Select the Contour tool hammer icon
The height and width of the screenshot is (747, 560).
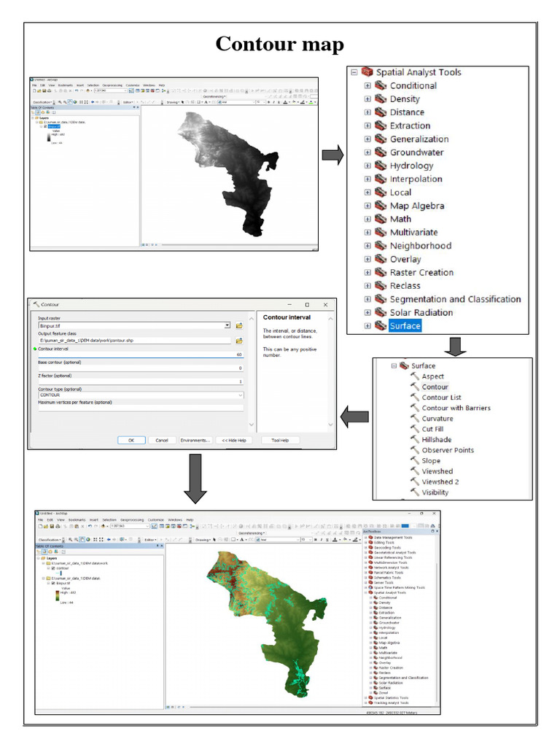(x=415, y=387)
